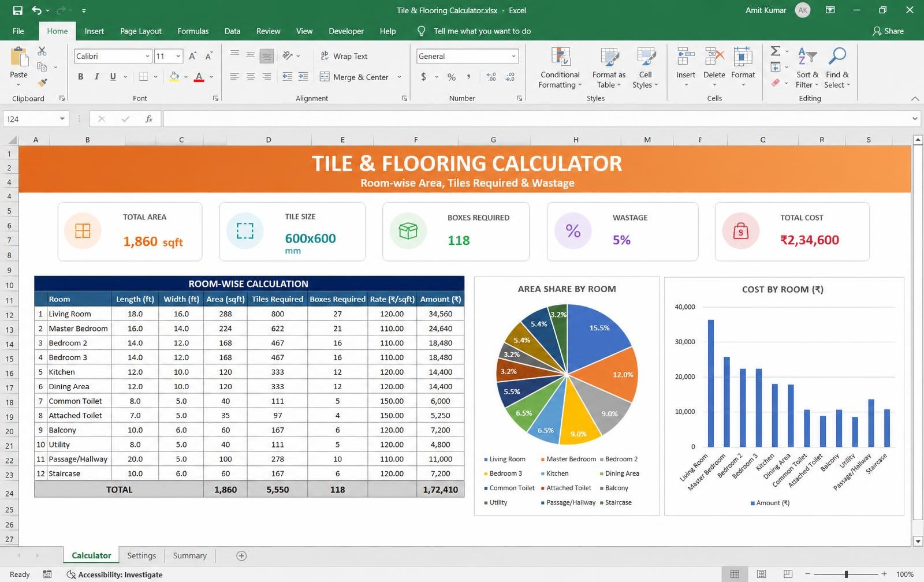
Task: Apply Comma Style number format
Action: point(468,77)
